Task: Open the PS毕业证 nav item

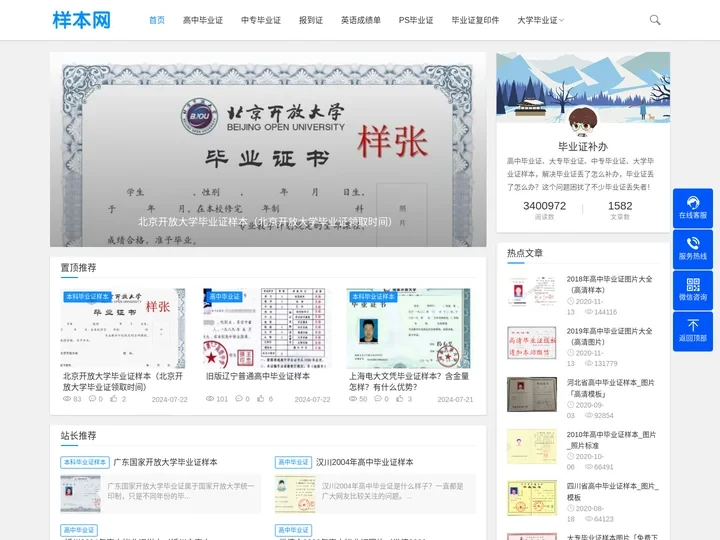Action: pyautogui.click(x=416, y=20)
